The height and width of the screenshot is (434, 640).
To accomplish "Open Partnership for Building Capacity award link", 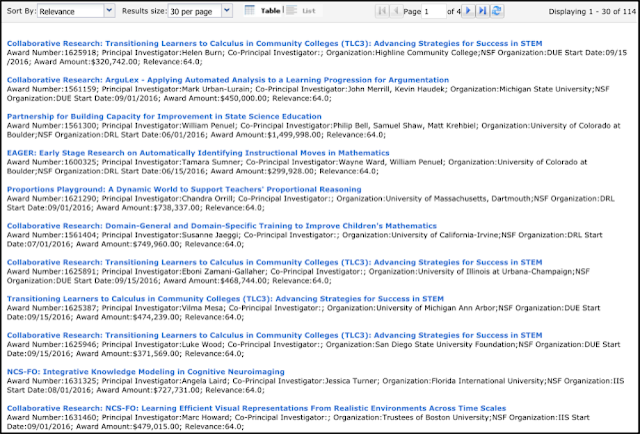I will [164, 116].
